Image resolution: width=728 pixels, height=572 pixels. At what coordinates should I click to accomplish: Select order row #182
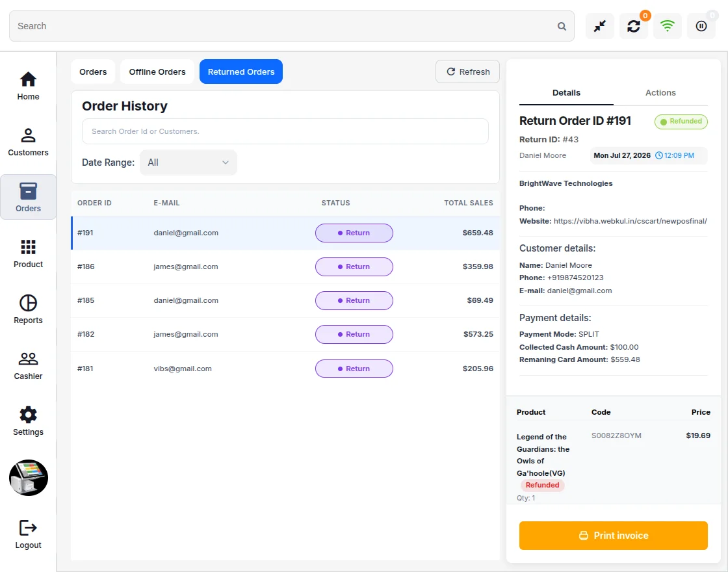(285, 334)
